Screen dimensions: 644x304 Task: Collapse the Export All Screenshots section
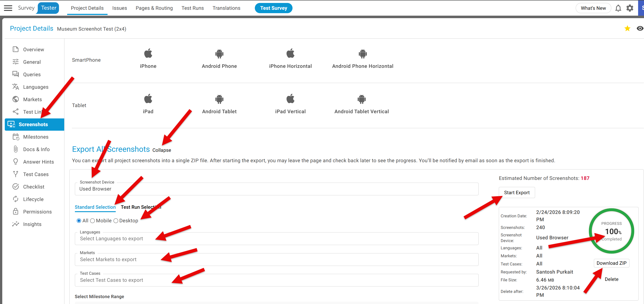162,150
